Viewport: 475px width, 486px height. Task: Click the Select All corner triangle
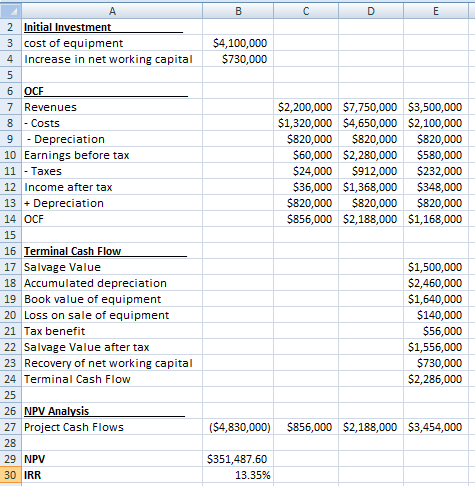coord(11,11)
